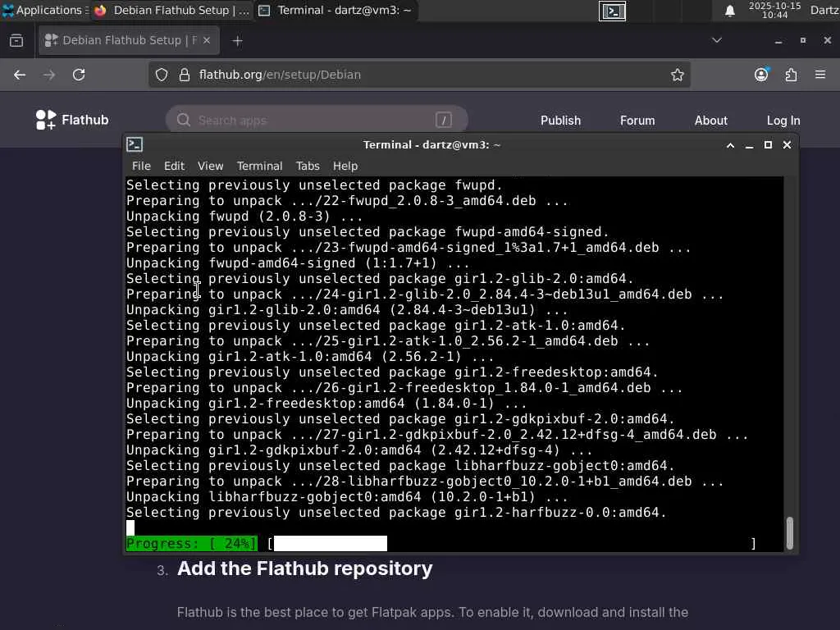Switch to Terminal taskbar entry
Viewport: 840px width, 630px height.
click(336, 10)
